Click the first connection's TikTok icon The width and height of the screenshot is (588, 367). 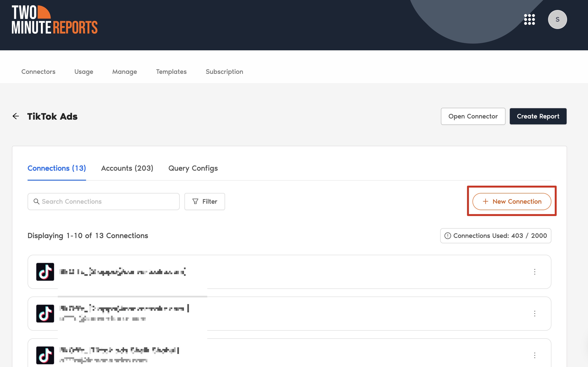click(x=45, y=272)
